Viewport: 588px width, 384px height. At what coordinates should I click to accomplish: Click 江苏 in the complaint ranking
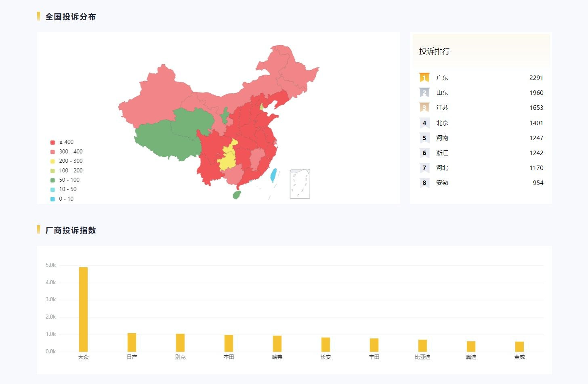point(442,107)
